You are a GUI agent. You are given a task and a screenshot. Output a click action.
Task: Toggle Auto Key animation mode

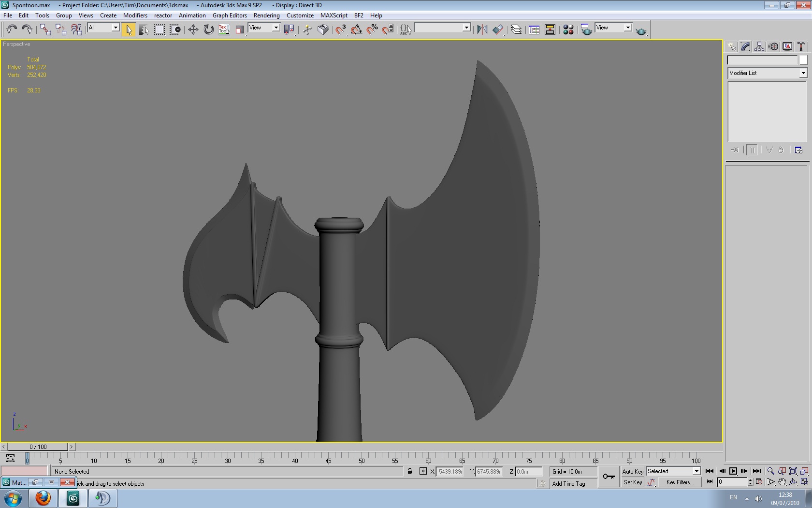click(x=632, y=471)
